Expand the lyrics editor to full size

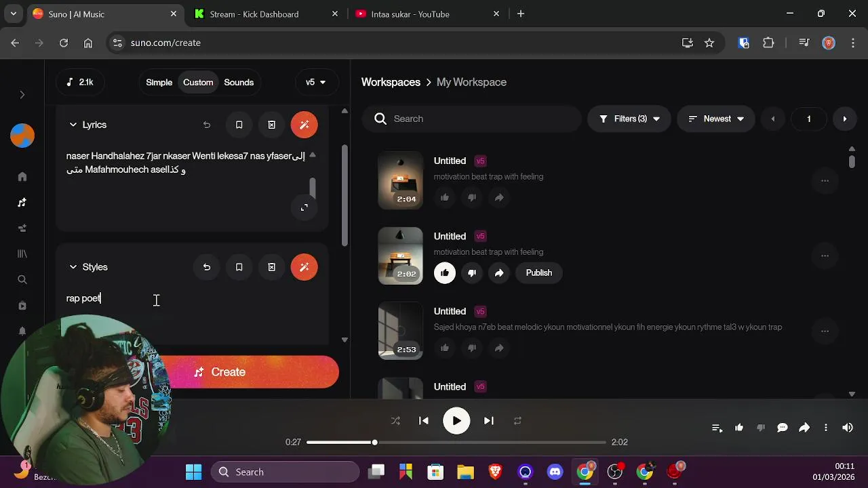(x=304, y=207)
